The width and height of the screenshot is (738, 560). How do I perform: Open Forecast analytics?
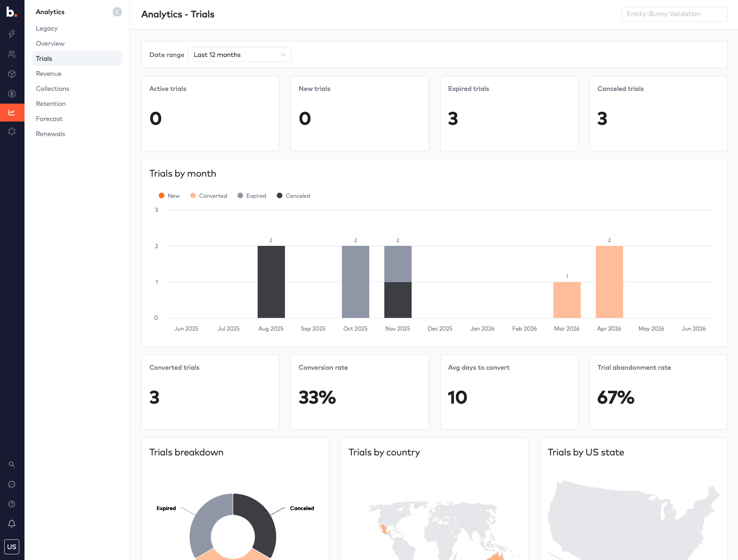tap(49, 119)
